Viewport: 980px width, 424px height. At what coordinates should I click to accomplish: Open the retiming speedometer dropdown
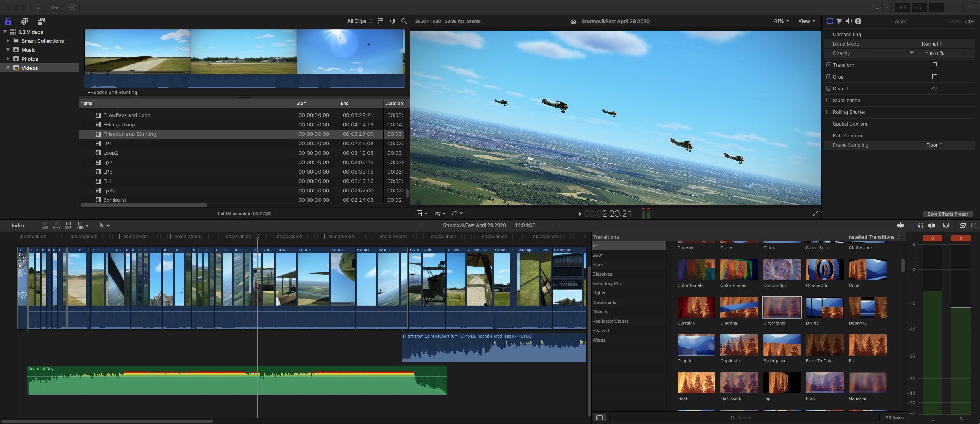pos(457,214)
